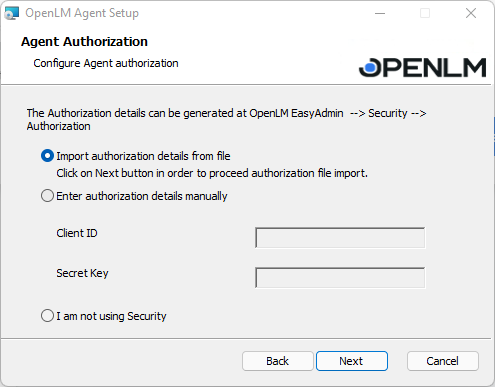Click the OpenLM Agent Setup installer icon
The height and width of the screenshot is (387, 495).
[12, 13]
